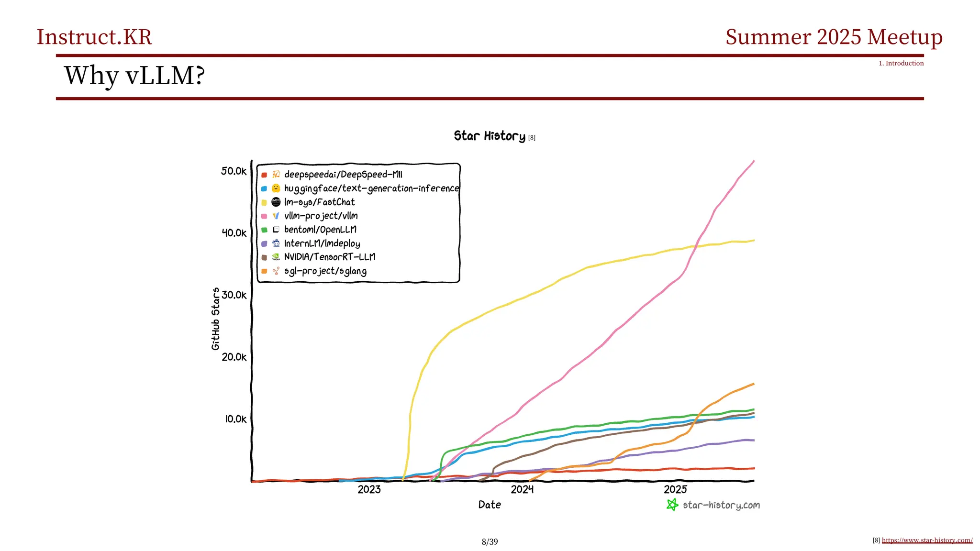Click the Instruct.KR header title
The height and width of the screenshot is (551, 980).
point(94,37)
